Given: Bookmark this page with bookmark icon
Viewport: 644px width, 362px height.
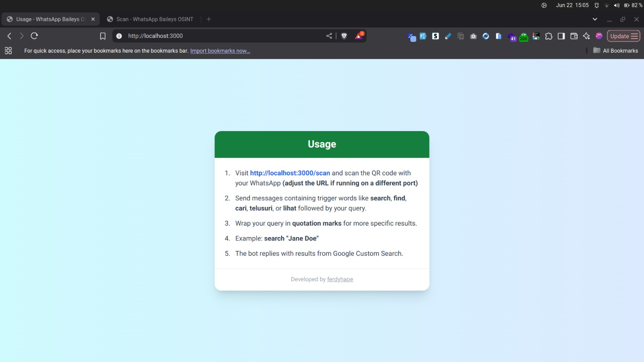Looking at the screenshot, I should tap(103, 36).
